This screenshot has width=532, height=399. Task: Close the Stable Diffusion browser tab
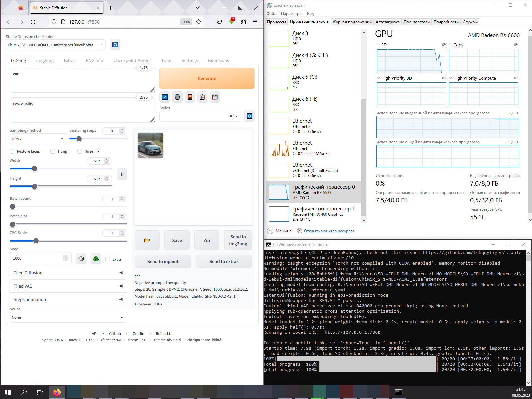98,8
